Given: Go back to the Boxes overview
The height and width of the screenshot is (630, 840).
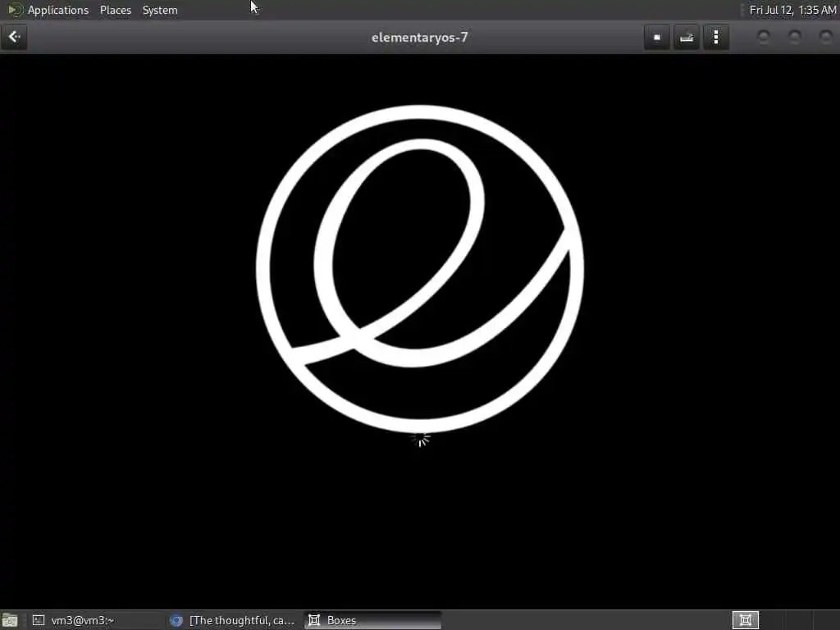Looking at the screenshot, I should coord(14,37).
